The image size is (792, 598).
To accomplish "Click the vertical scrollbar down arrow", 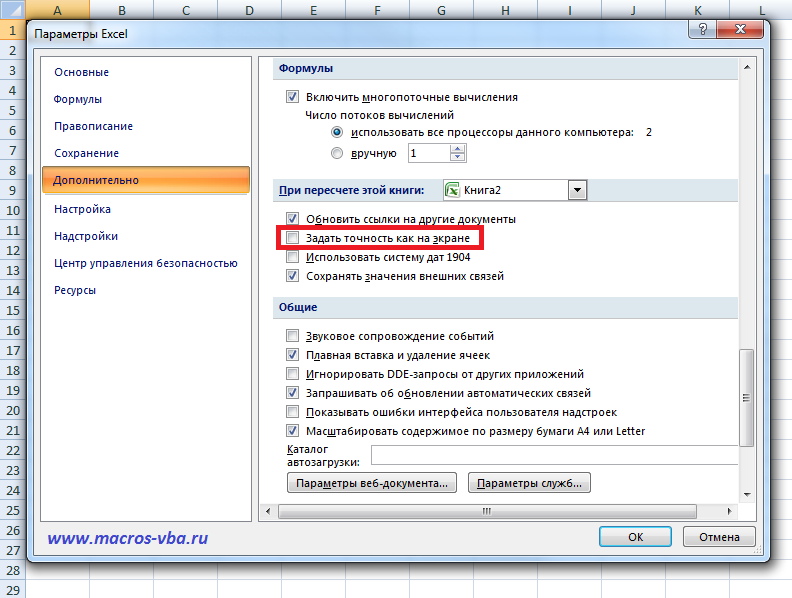I will click(747, 495).
